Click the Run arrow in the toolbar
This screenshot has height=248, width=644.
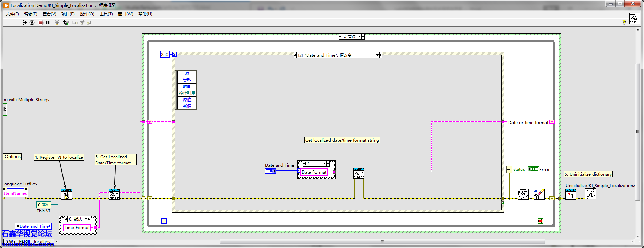24,23
